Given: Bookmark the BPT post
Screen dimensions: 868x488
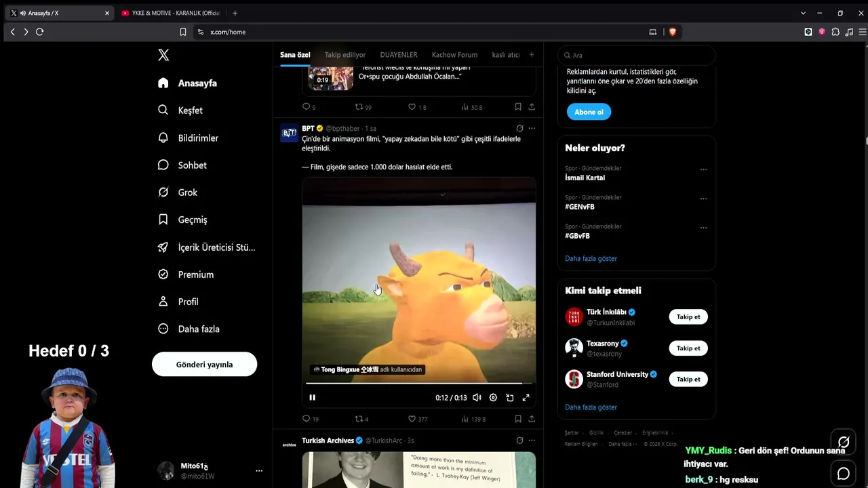Looking at the screenshot, I should [x=518, y=419].
